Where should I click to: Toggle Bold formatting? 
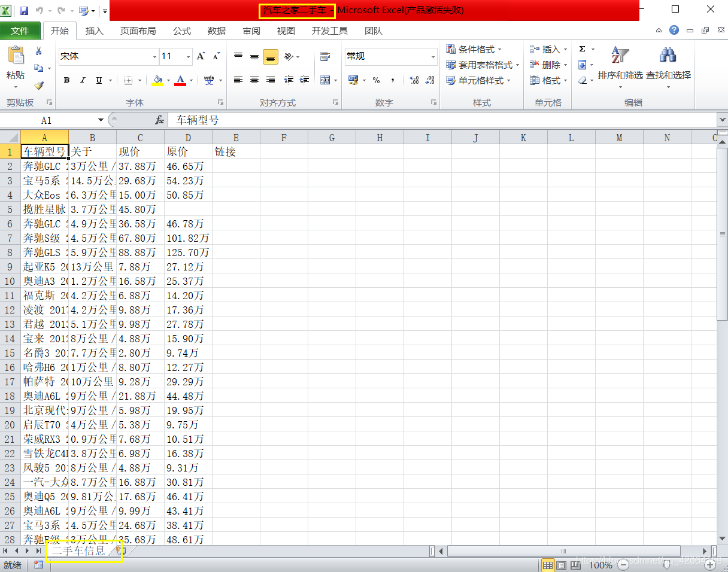[66, 80]
